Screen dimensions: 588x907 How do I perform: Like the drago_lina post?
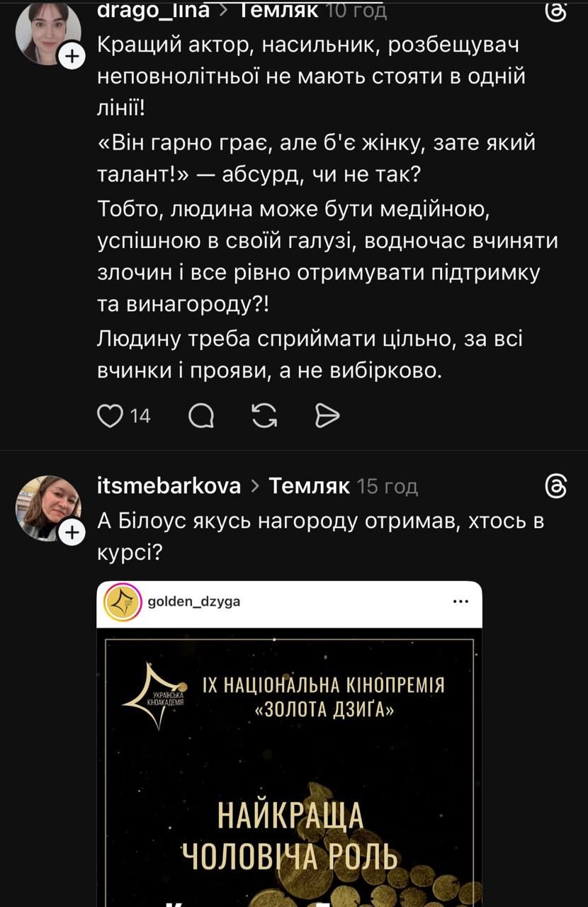click(x=110, y=416)
